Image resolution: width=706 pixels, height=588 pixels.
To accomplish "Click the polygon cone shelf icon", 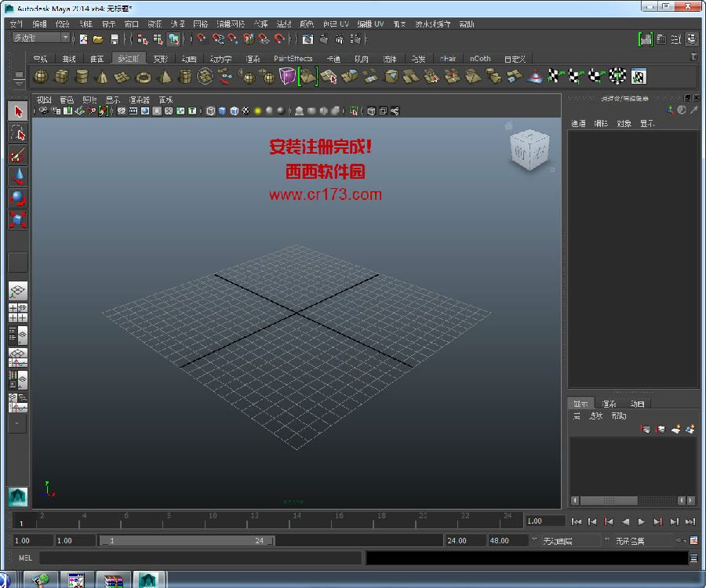I will (x=102, y=77).
